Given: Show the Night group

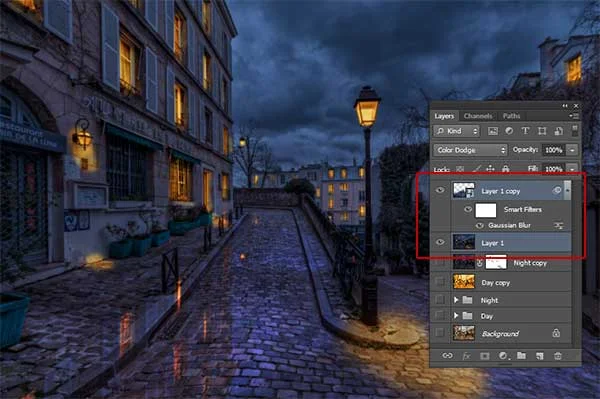Looking at the screenshot, I should point(440,300).
